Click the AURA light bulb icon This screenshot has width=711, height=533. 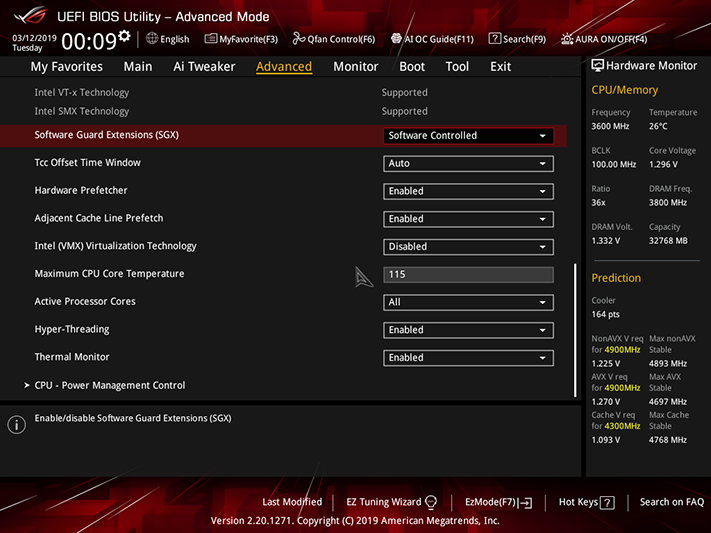coord(567,39)
